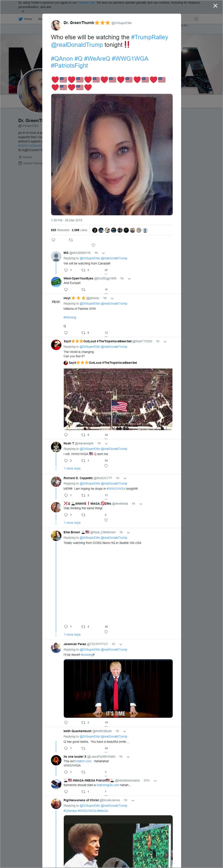Like Noah T's reply with heart

(106, 466)
